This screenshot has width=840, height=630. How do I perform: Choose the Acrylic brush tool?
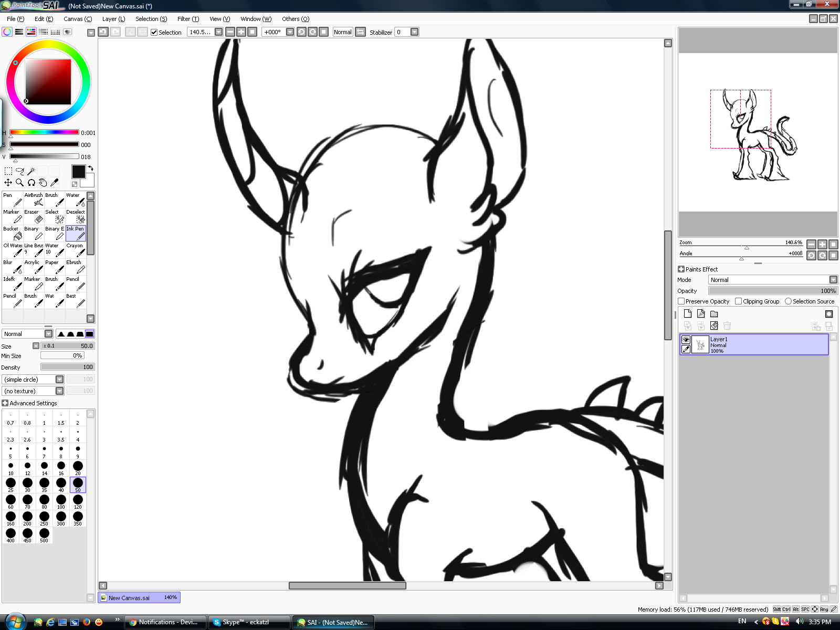coord(34,267)
